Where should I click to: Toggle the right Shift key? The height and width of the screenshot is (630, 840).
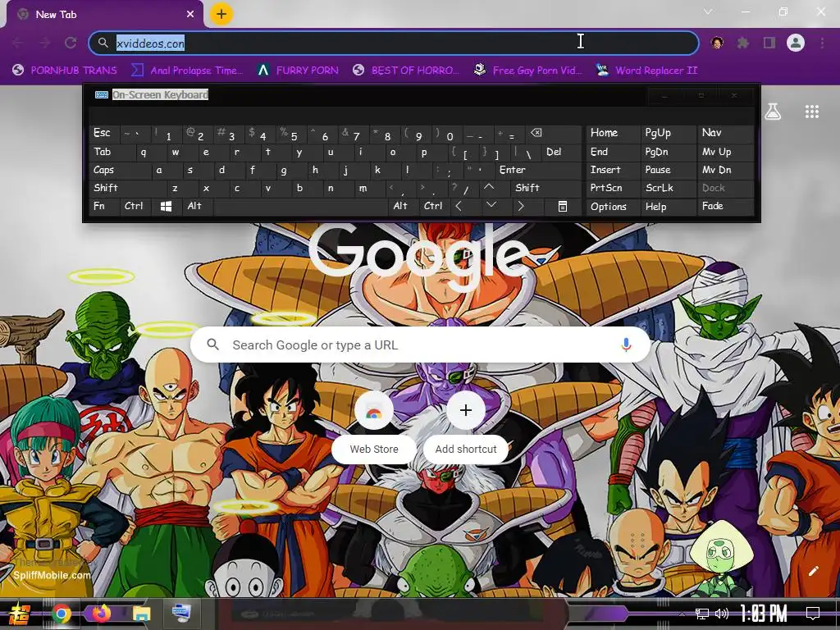pos(546,188)
